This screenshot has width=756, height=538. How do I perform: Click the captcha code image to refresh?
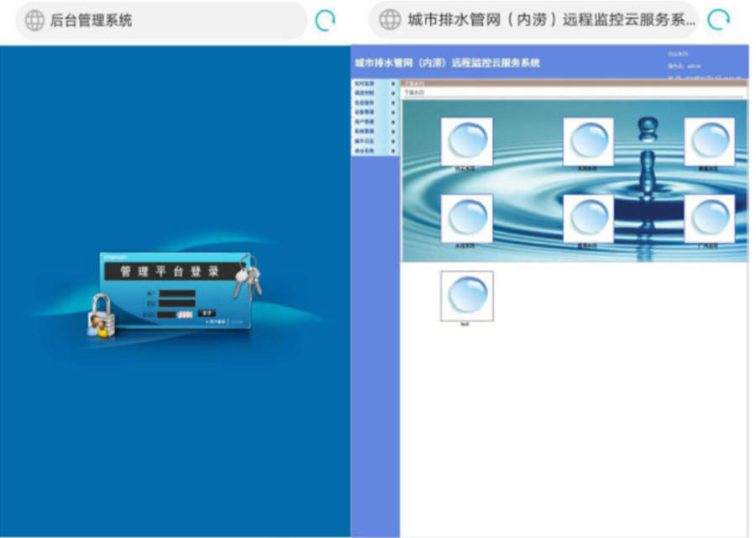(186, 314)
